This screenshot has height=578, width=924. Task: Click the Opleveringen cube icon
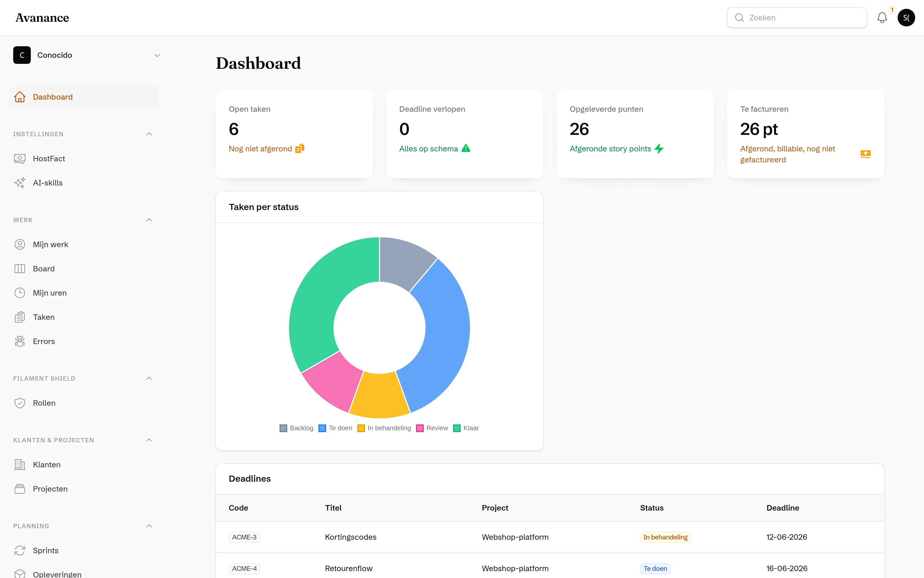tap(20, 573)
